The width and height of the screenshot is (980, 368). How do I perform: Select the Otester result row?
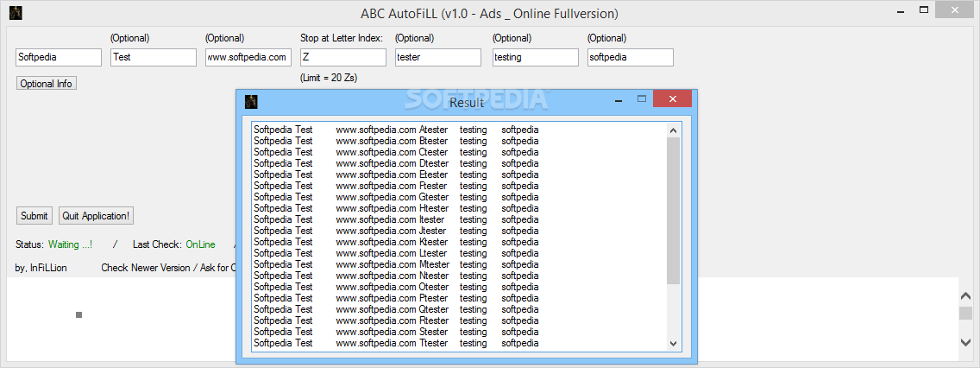(x=396, y=287)
